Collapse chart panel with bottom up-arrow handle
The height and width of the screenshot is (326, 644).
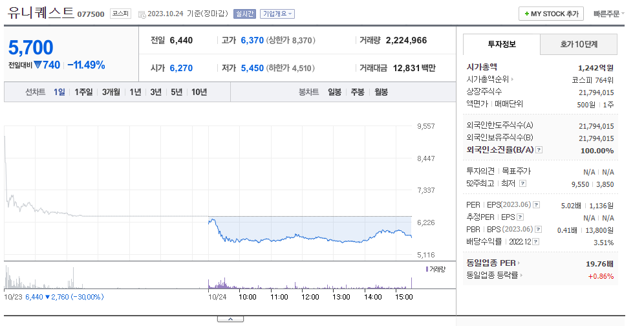230,319
